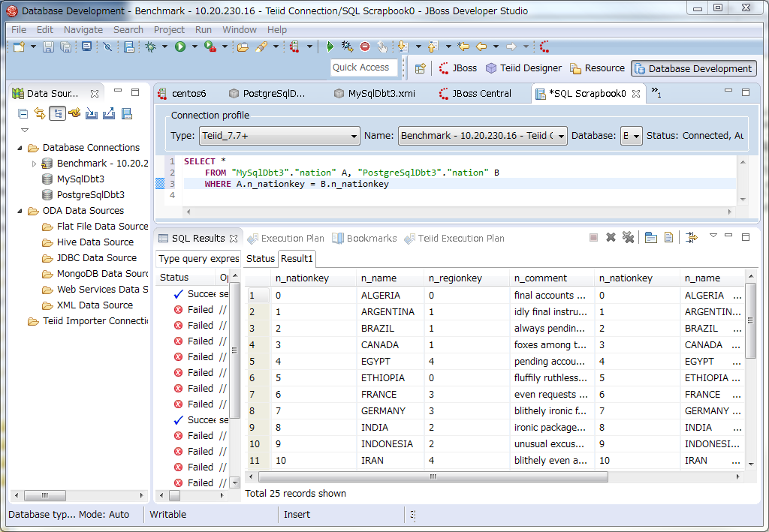The width and height of the screenshot is (769, 532).
Task: Click the red JBoss Central toolbar icon
Action: [544, 47]
